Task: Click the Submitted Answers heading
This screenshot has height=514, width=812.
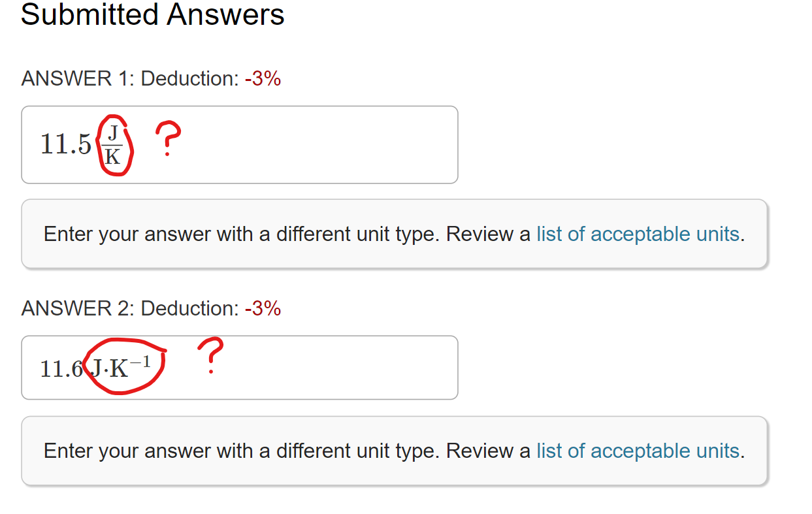Action: tap(152, 16)
